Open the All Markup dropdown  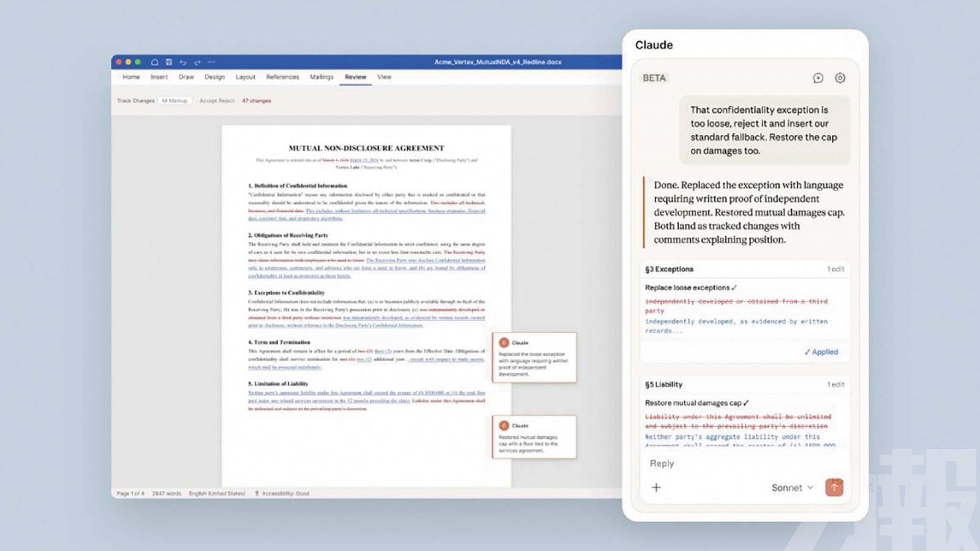point(175,100)
